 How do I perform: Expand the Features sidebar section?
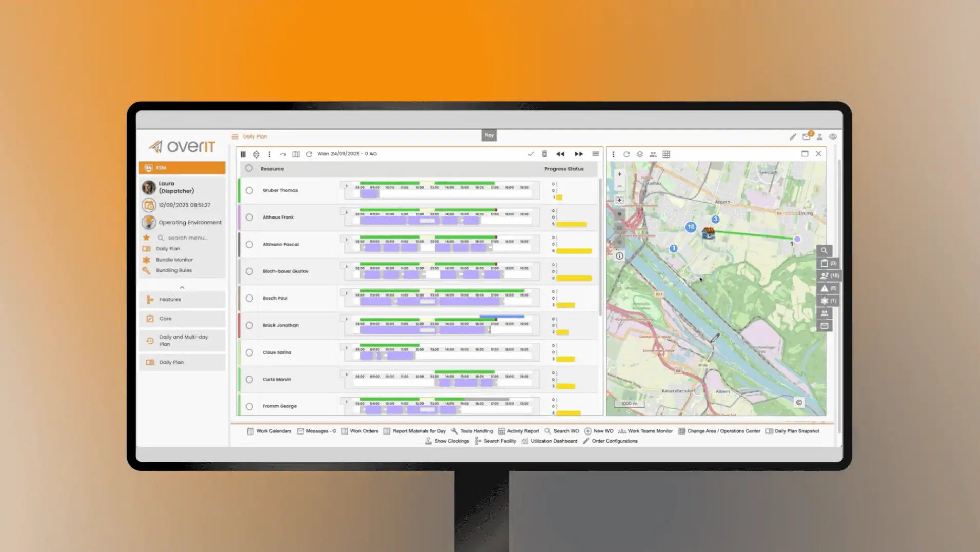pos(182,300)
